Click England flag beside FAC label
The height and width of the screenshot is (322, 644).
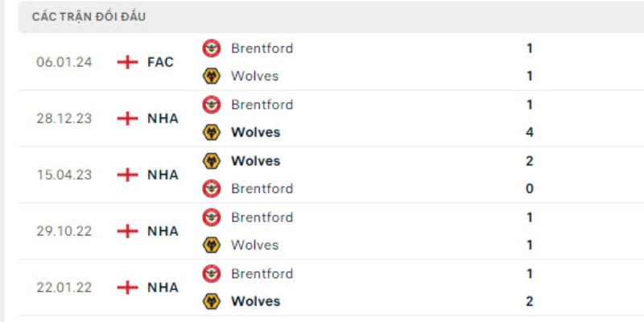click(x=128, y=62)
